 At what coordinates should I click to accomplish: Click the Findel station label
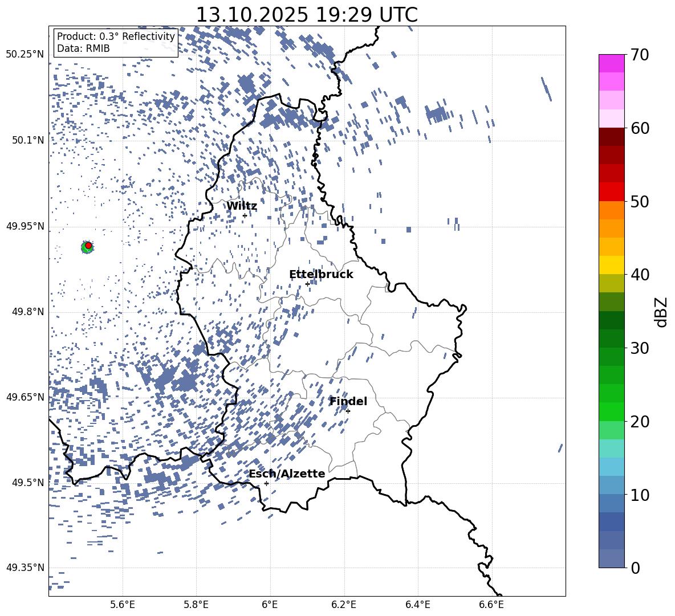(x=348, y=401)
